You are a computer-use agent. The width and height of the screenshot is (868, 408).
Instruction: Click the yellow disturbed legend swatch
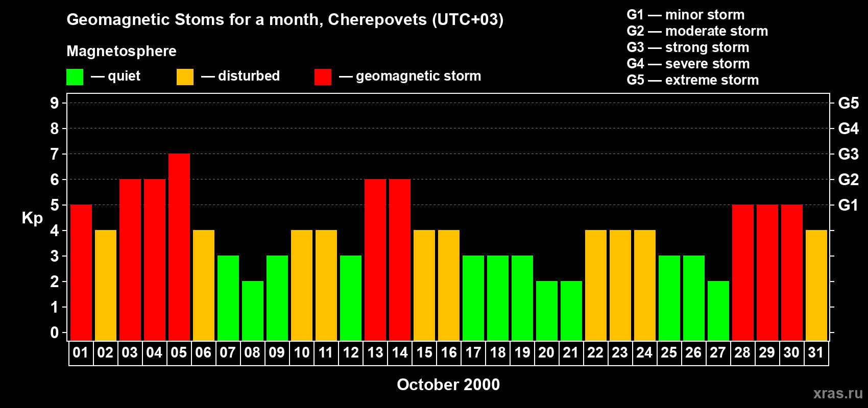point(185,77)
